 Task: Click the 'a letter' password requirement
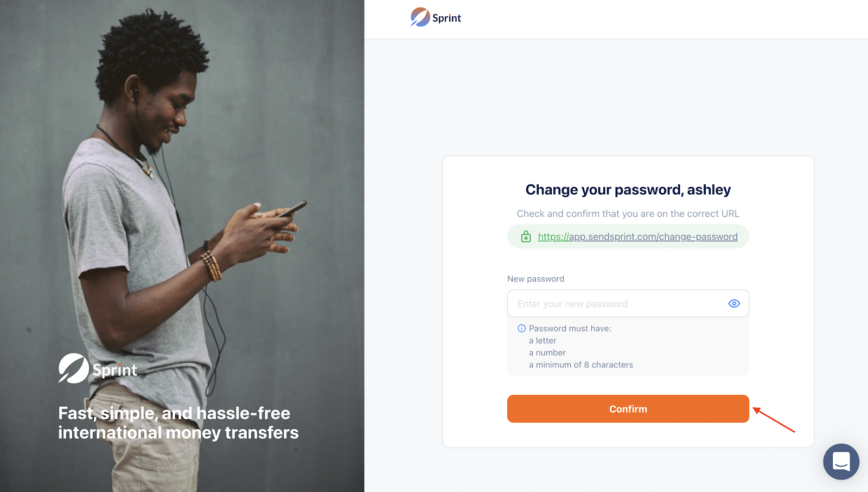(542, 341)
